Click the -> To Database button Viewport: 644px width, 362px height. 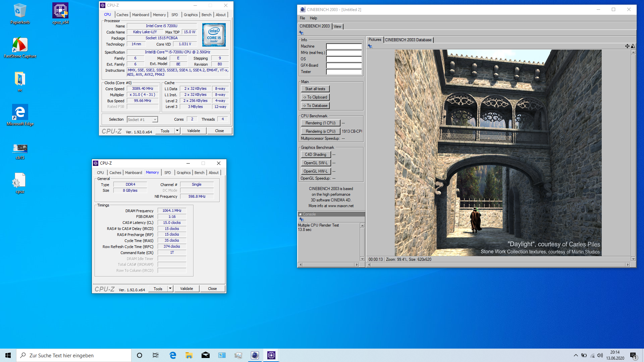pyautogui.click(x=315, y=106)
